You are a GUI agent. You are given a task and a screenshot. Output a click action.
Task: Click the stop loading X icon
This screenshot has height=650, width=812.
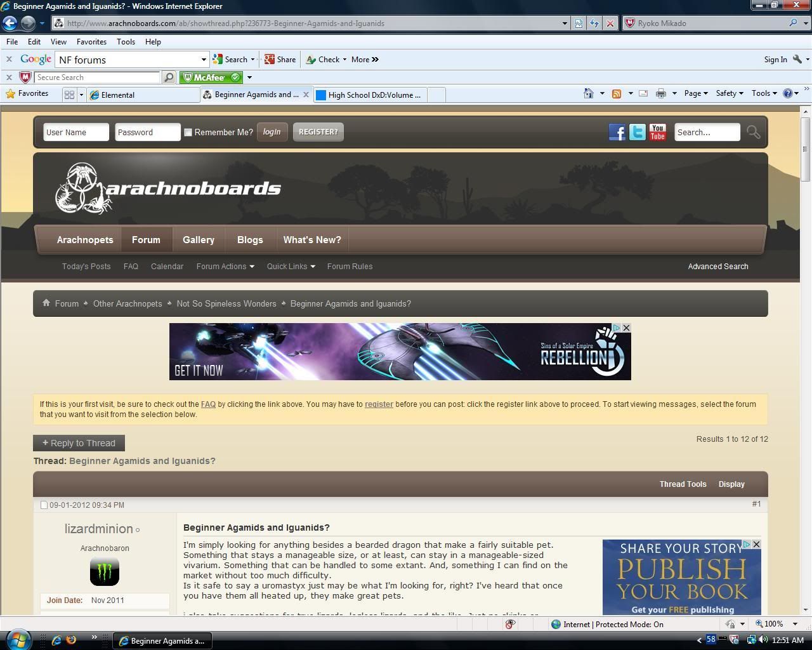[610, 23]
